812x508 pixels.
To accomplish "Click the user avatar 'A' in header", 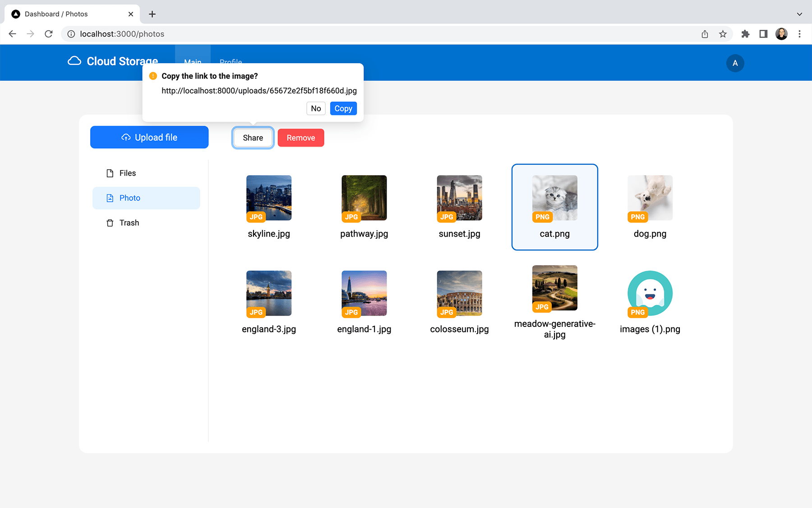I will 735,63.
